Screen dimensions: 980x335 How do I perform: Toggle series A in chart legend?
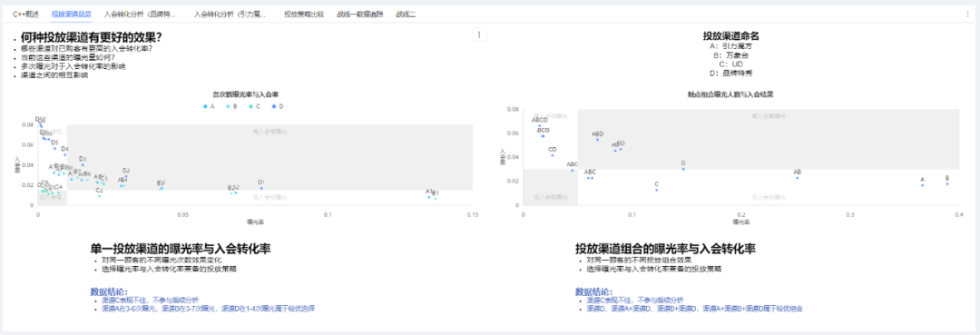[209, 107]
